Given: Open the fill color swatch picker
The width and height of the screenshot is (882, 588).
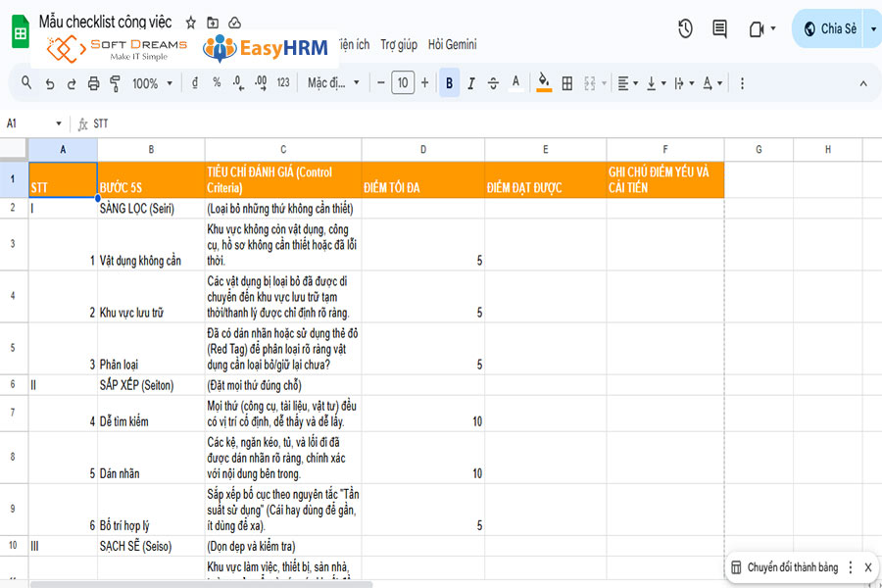Looking at the screenshot, I should [x=544, y=83].
